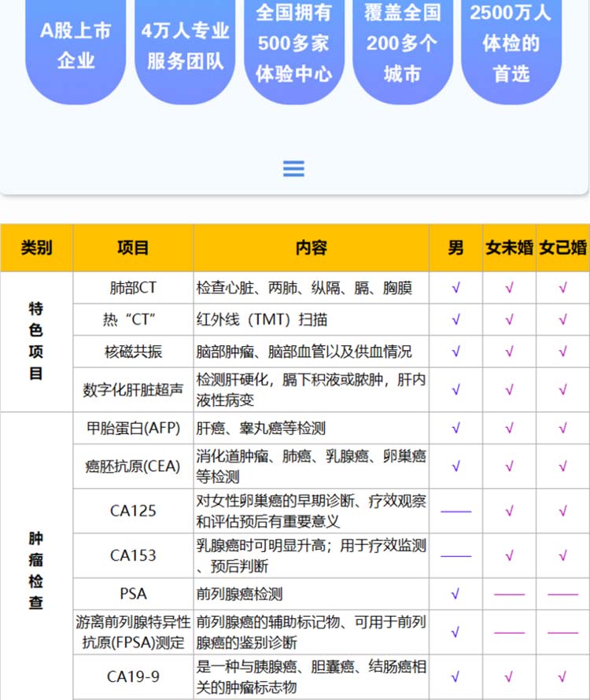Viewport: 590px width, 700px height.
Task: Click the 男 checkmark in PSA row
Action: coord(455,594)
